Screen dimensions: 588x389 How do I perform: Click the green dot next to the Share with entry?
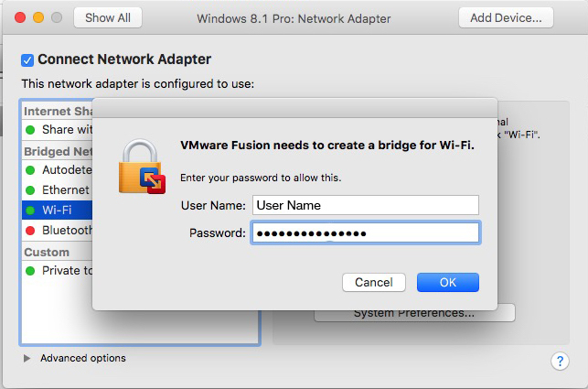[x=30, y=130]
